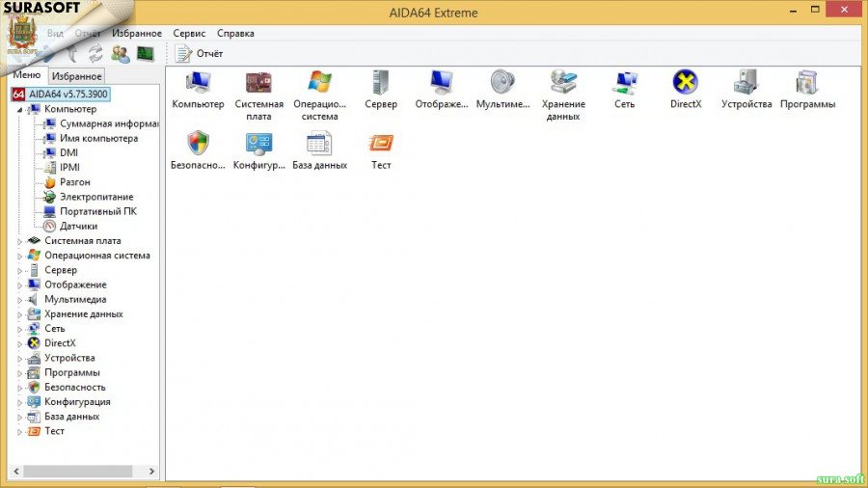Expand the Отображение tree node
868x488 pixels.
[x=19, y=285]
